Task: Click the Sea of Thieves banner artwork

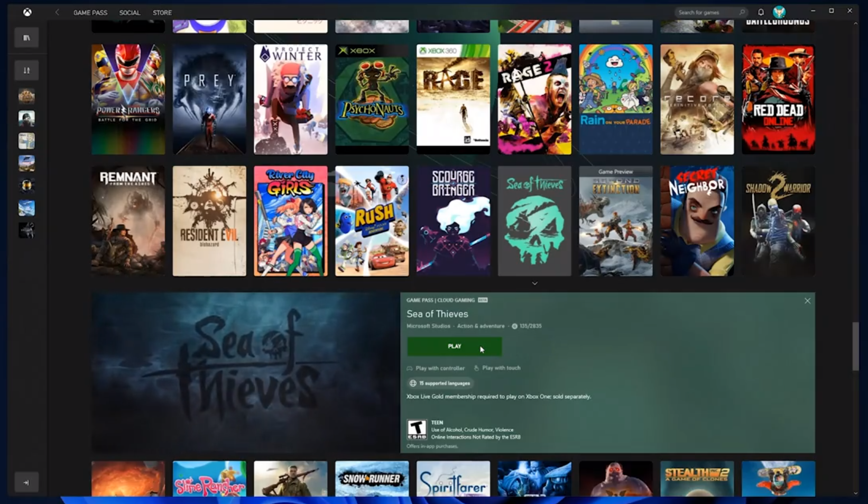Action: coord(246,373)
